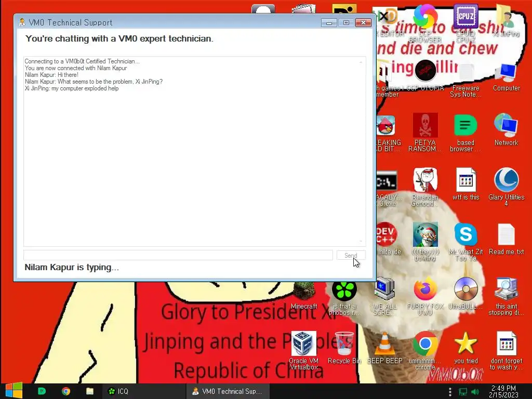Open the CPUID CPU-Z desktop icon
The image size is (532, 399).
(465, 24)
